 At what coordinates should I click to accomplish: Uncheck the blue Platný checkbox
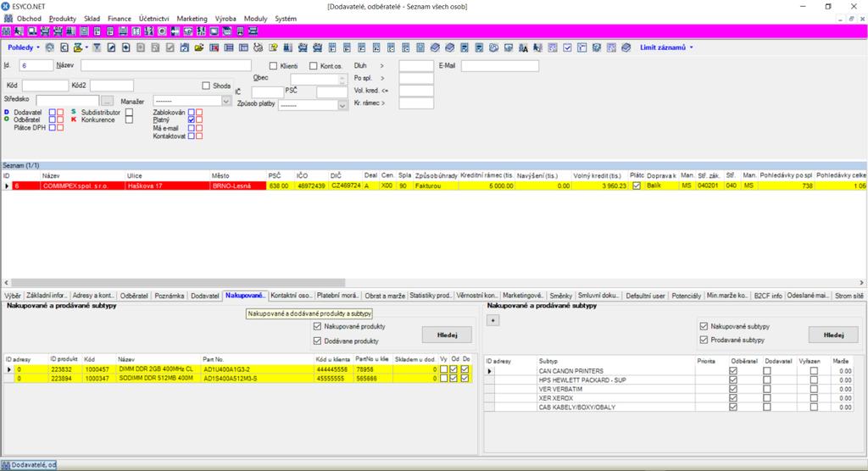tap(191, 119)
